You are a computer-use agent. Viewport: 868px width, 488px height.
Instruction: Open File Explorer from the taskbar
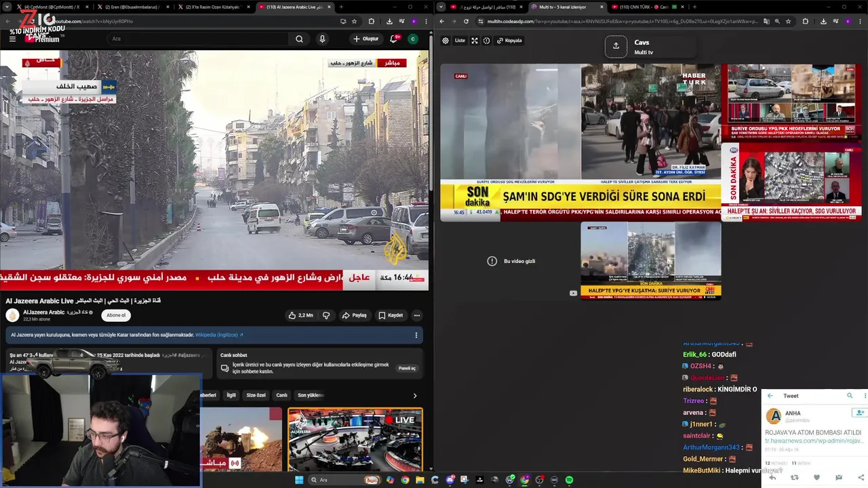point(420,480)
